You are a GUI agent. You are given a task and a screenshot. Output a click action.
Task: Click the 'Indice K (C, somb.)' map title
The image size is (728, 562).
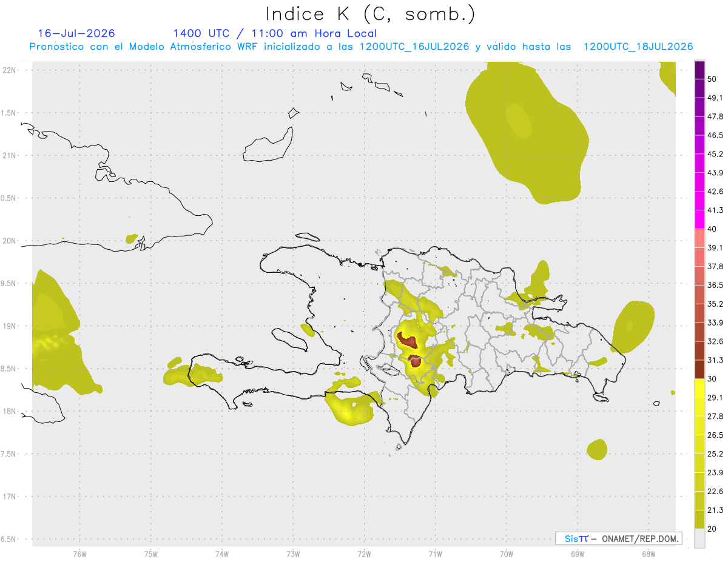click(x=371, y=14)
